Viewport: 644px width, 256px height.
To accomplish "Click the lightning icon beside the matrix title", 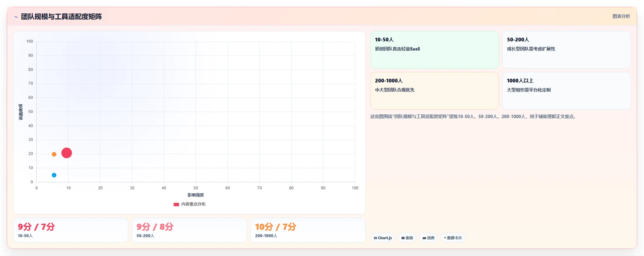I will (16, 17).
